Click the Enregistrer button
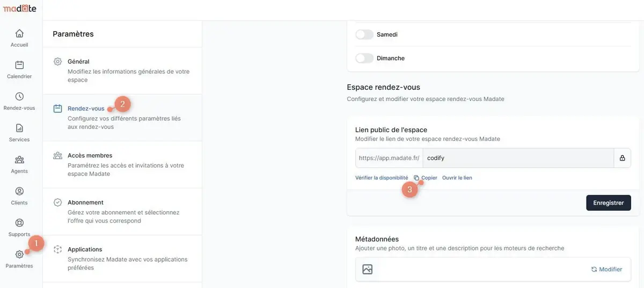Viewport: 644px width, 288px height. coord(609,203)
